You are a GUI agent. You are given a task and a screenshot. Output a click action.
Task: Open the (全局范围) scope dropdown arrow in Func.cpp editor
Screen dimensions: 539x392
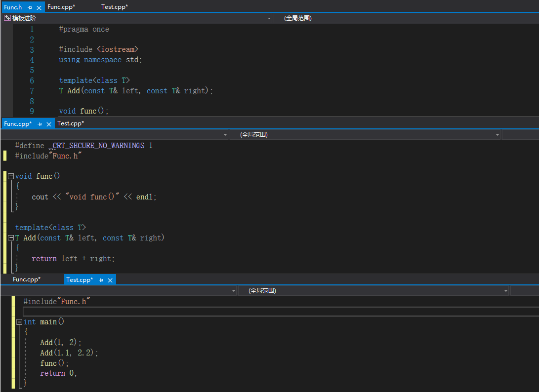(x=497, y=135)
